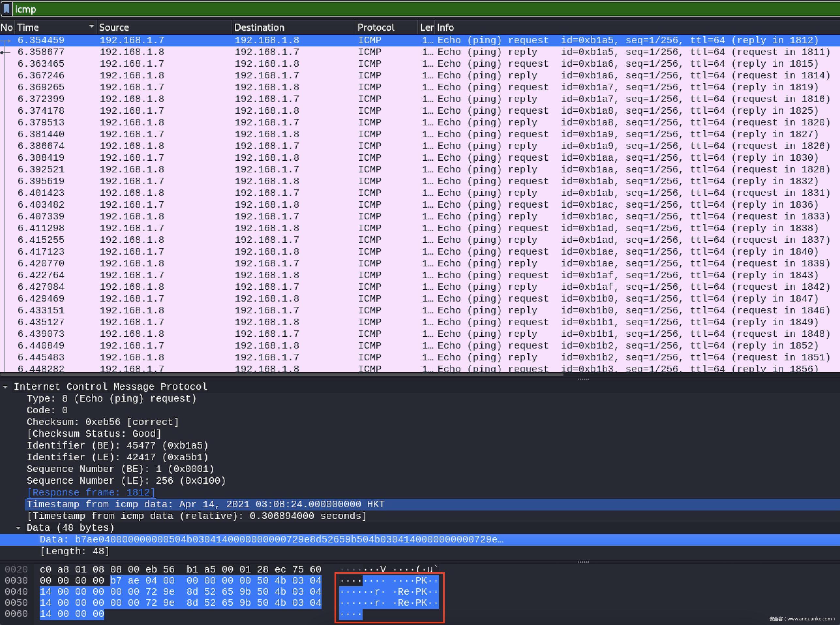Screen dimensions: 840x625
Task: Click hex offset row 0040
Action: pos(16,592)
